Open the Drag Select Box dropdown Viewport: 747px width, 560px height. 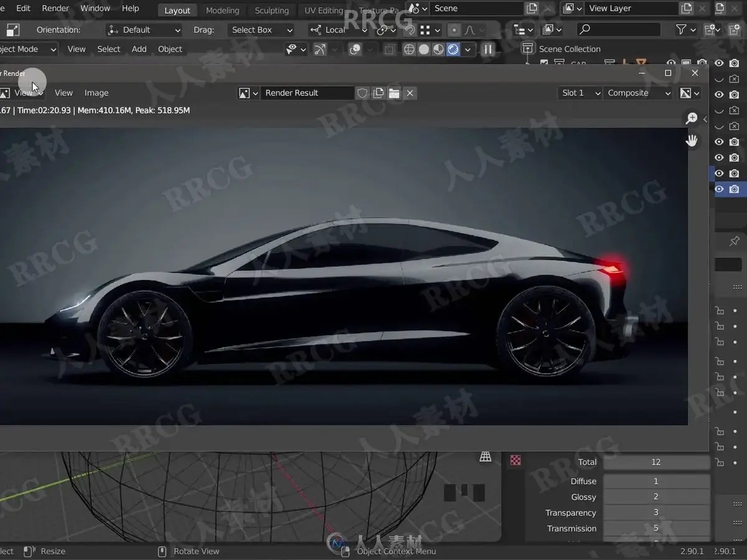(x=261, y=30)
